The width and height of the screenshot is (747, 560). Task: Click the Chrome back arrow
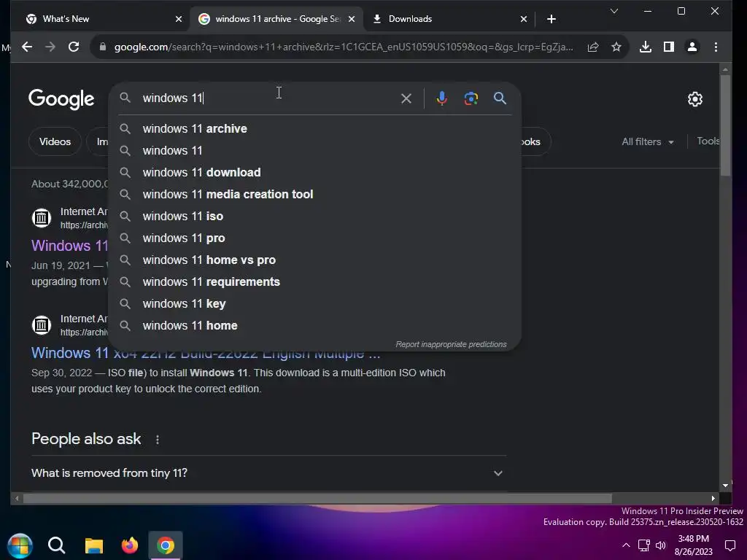tap(27, 47)
